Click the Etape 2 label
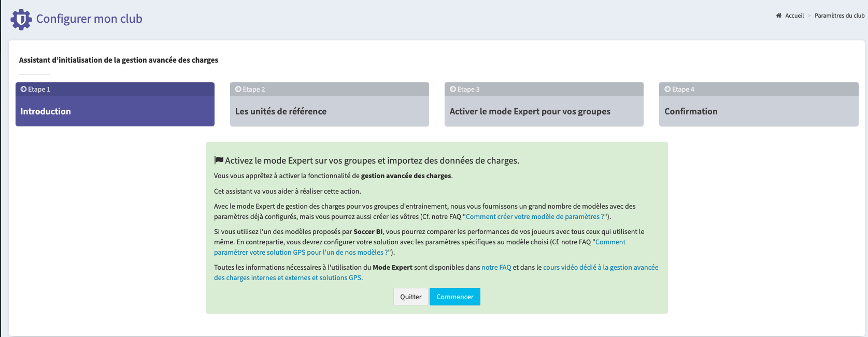 pyautogui.click(x=254, y=89)
